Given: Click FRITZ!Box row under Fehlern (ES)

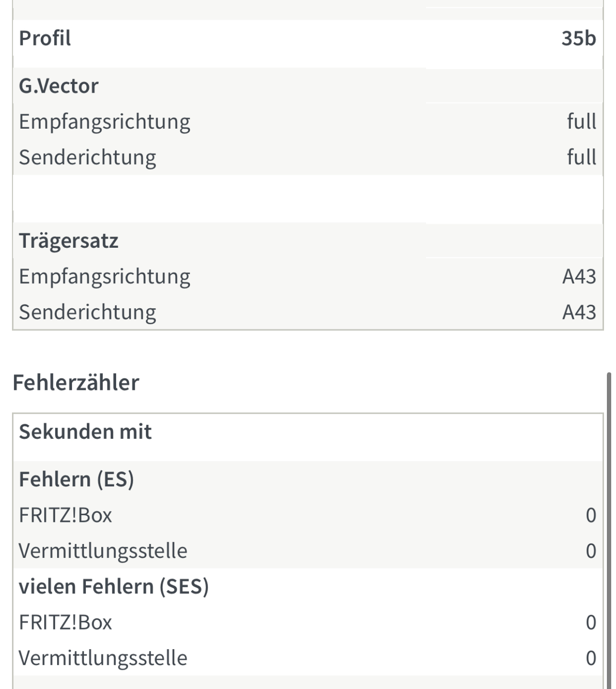Looking at the screenshot, I should (x=308, y=515).
